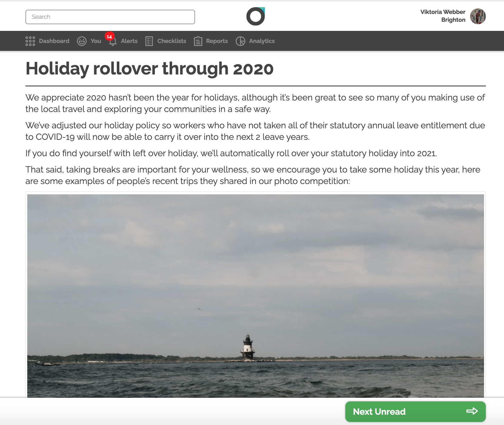Select the Alerts menu label
The width and height of the screenshot is (504, 425).
coord(129,41)
